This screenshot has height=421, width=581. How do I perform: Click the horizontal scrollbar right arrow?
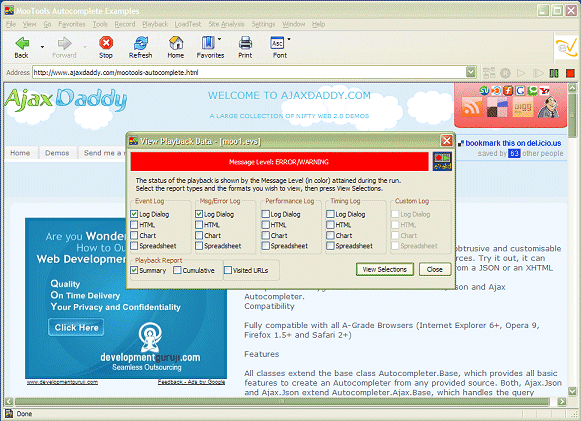coord(562,401)
